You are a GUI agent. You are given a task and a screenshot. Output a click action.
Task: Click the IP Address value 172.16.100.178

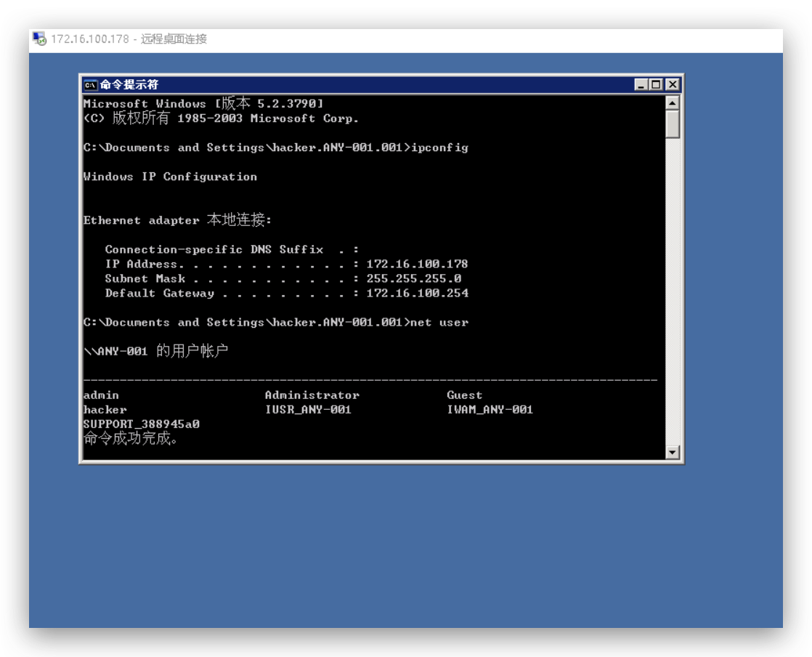pos(418,264)
